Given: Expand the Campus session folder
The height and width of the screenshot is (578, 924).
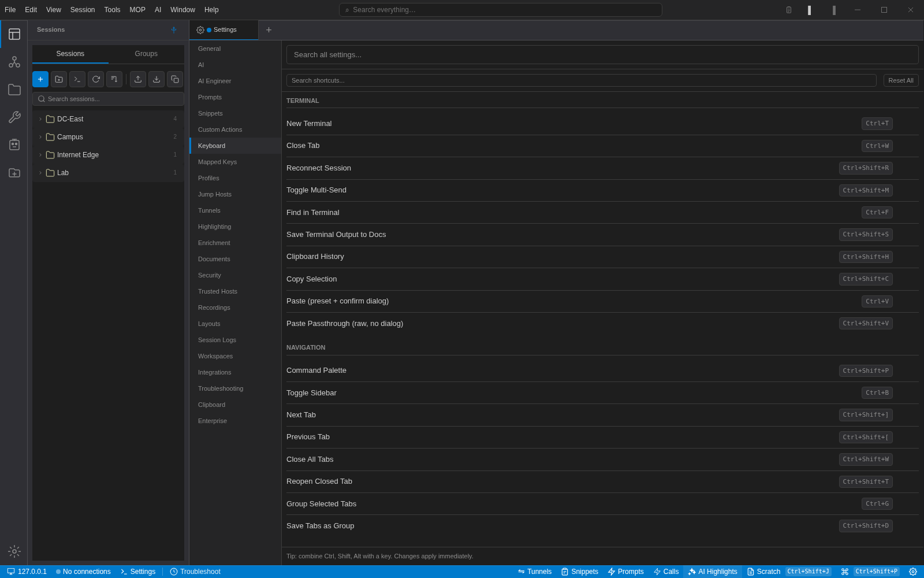Looking at the screenshot, I should pyautogui.click(x=108, y=137).
